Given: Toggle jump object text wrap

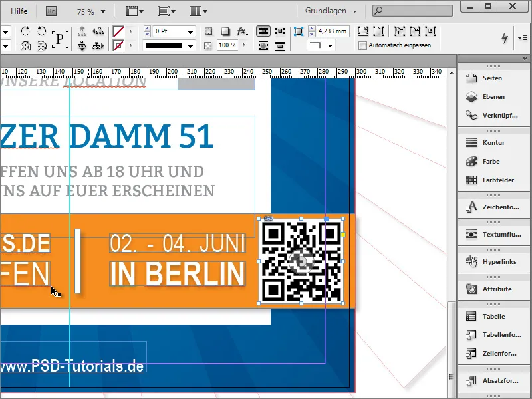Looking at the screenshot, I should coord(280,45).
